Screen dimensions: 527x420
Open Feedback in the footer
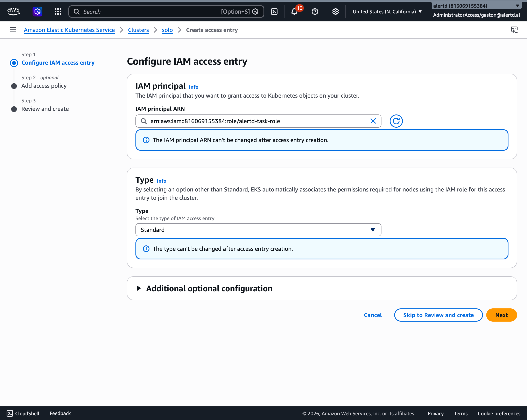60,413
